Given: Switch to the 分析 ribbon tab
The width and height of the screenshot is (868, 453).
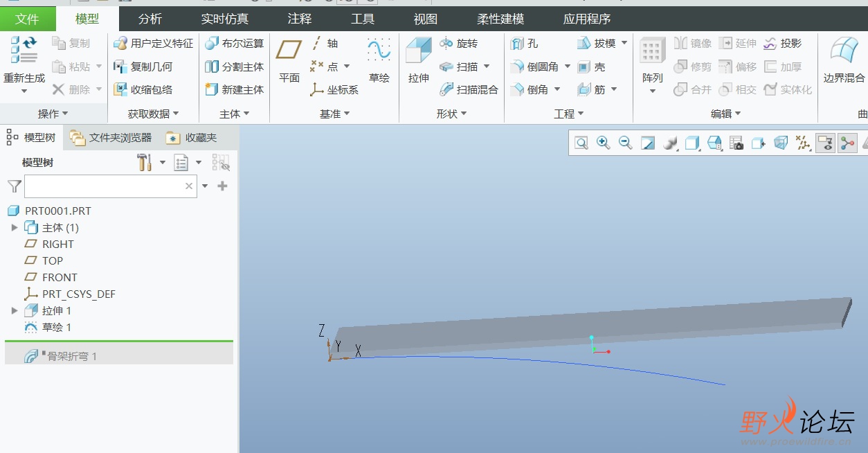Looking at the screenshot, I should [x=150, y=19].
